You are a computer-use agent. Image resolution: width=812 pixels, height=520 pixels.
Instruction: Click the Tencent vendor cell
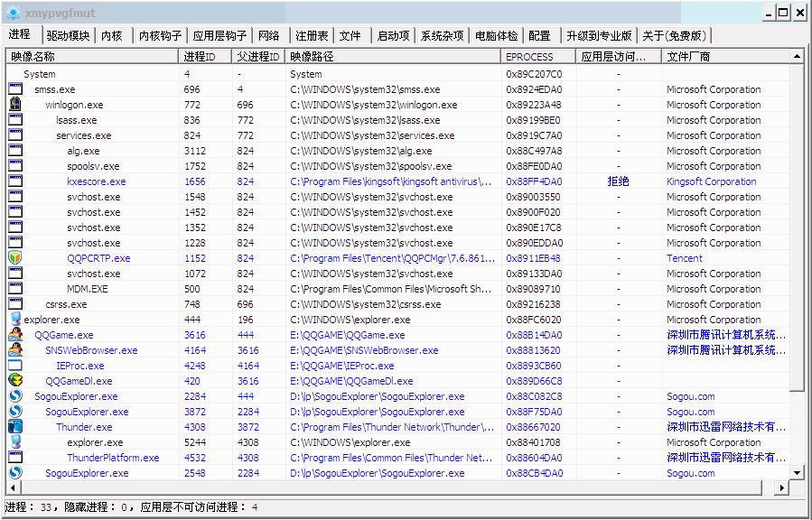coord(684,258)
